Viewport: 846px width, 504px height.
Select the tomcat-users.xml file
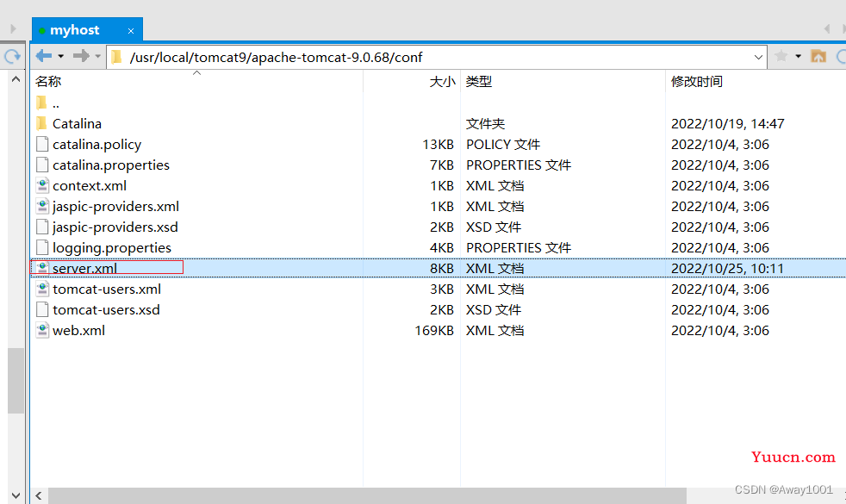tap(107, 289)
